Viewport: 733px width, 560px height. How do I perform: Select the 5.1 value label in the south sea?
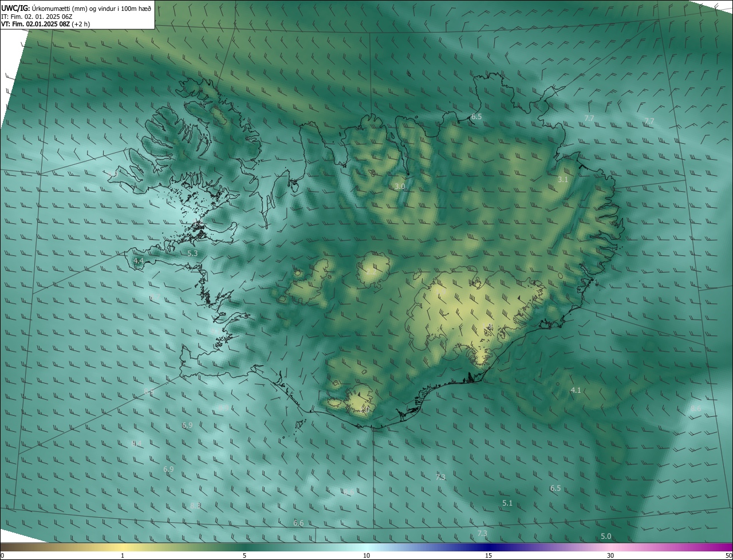click(507, 503)
